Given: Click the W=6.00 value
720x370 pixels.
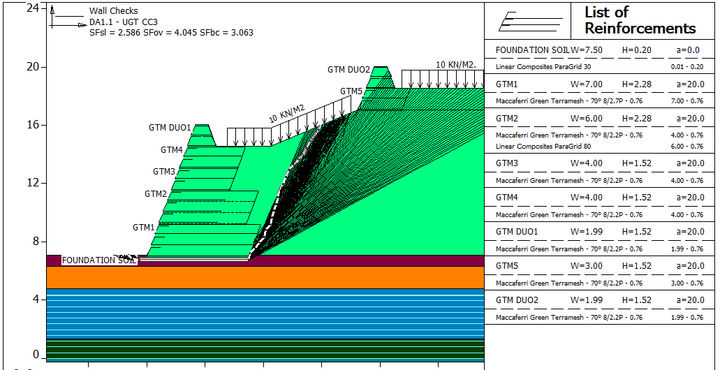Looking at the screenshot, I should [x=586, y=118].
